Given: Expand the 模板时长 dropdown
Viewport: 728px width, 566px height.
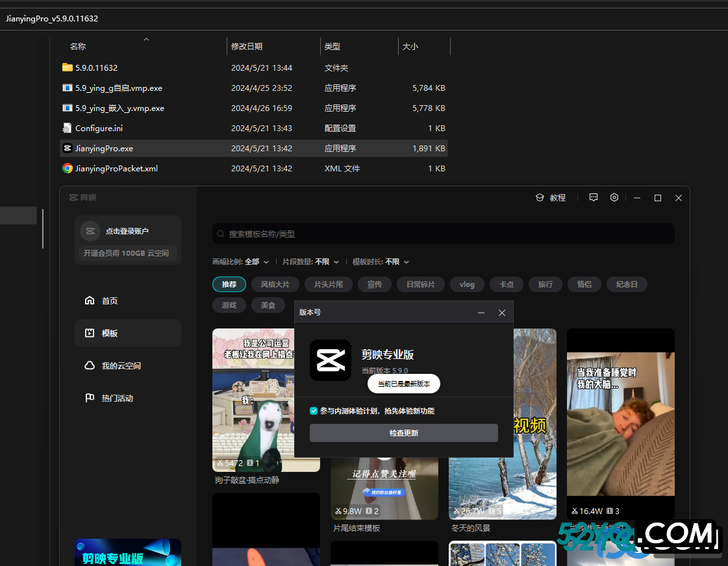Looking at the screenshot, I should (x=406, y=262).
